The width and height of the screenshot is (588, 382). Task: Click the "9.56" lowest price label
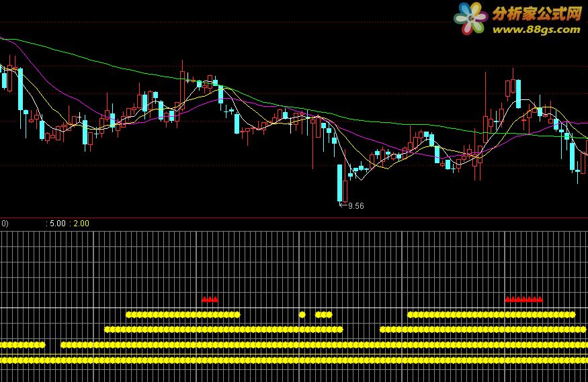click(356, 205)
